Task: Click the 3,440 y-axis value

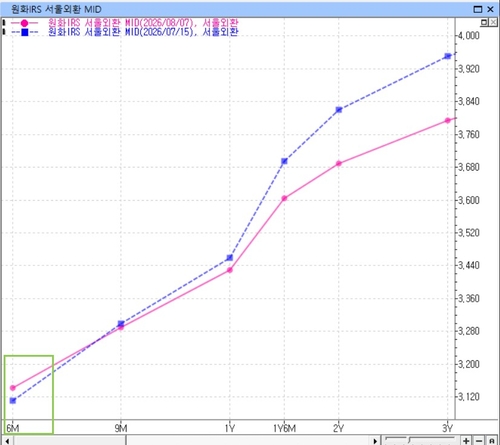Action: (469, 265)
